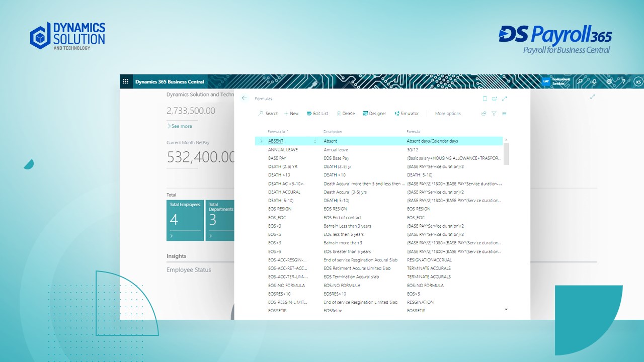
Task: Select EOS>5 formula id
Action: 275,251
